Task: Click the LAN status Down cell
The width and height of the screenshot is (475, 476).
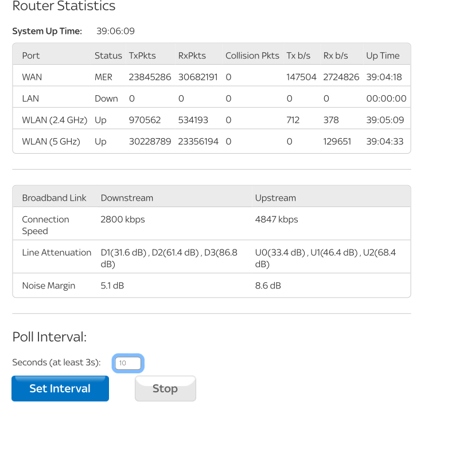Action: 106,99
